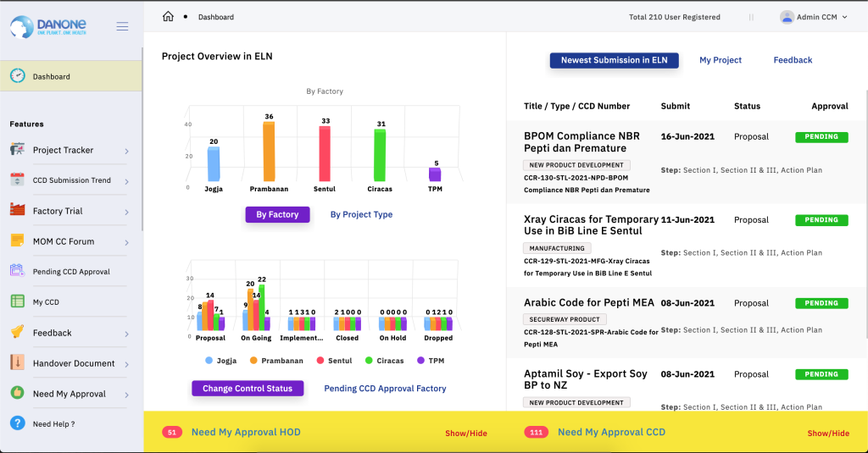Image resolution: width=868 pixels, height=453 pixels.
Task: Click the home icon in breadcrumb
Action: tap(168, 17)
